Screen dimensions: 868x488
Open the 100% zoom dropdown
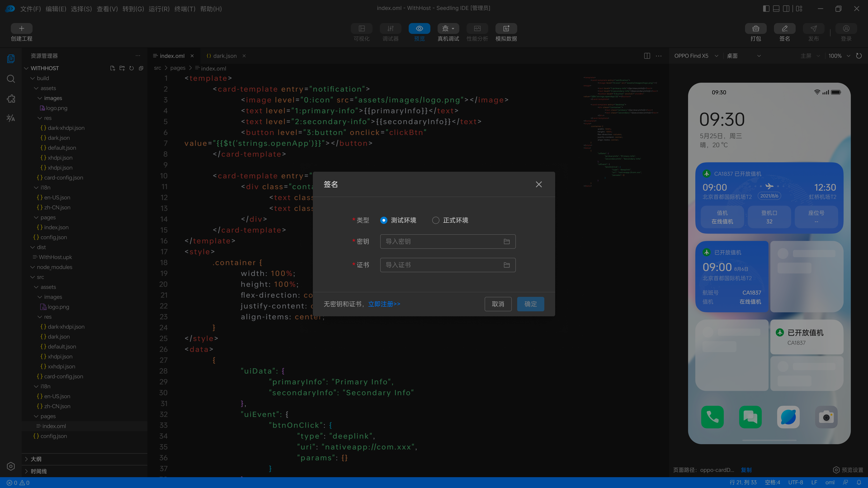839,56
